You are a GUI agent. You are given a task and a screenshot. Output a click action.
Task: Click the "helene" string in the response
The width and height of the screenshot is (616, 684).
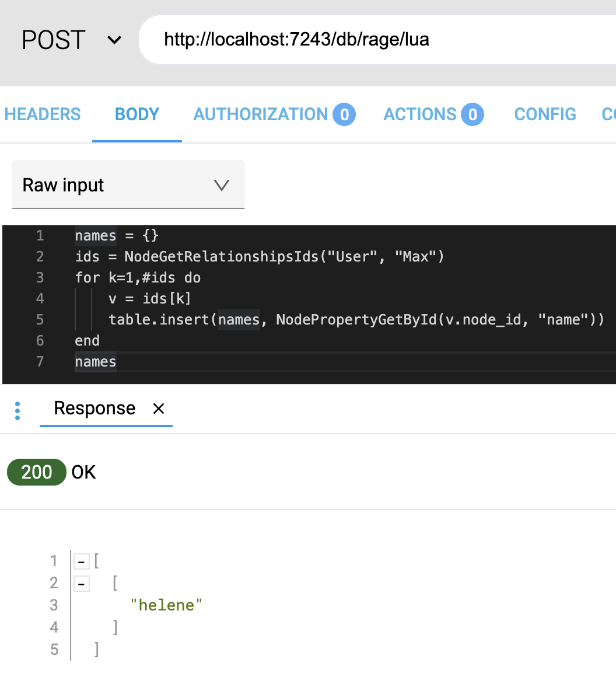click(167, 605)
